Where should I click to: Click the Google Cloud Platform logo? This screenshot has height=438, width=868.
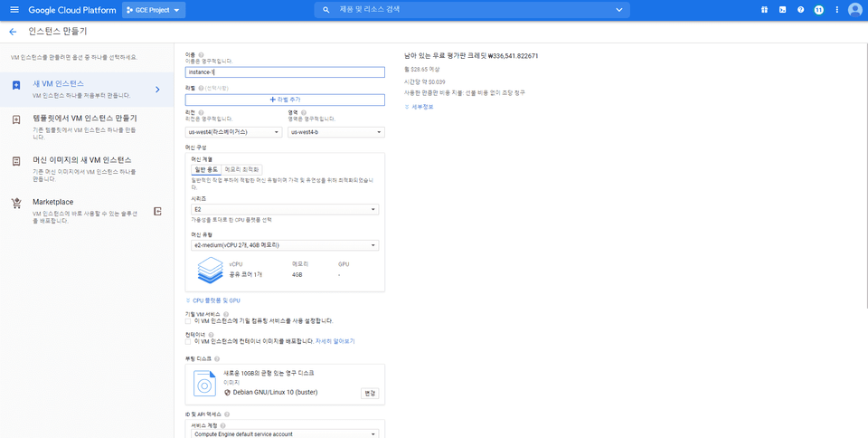[72, 10]
